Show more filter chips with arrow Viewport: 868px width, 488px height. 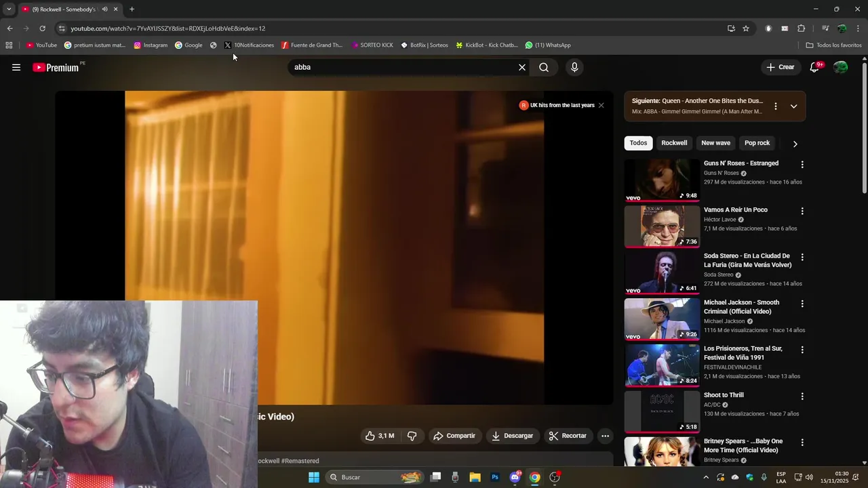pos(795,144)
